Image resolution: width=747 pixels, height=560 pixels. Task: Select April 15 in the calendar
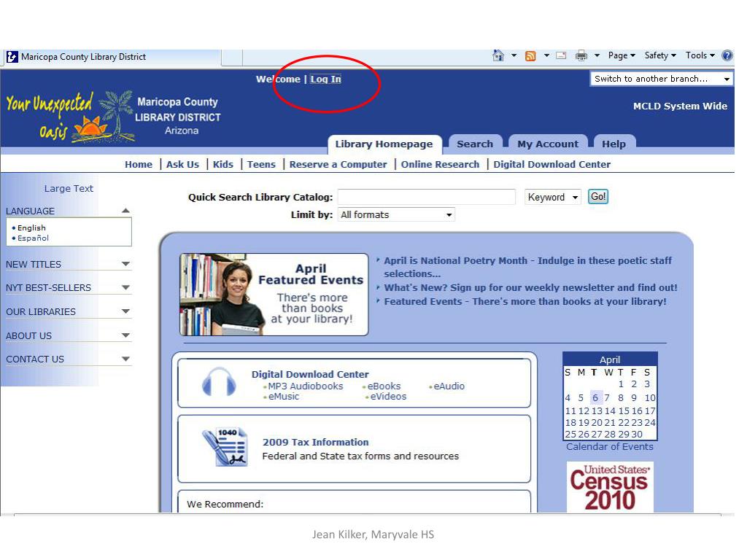point(624,411)
